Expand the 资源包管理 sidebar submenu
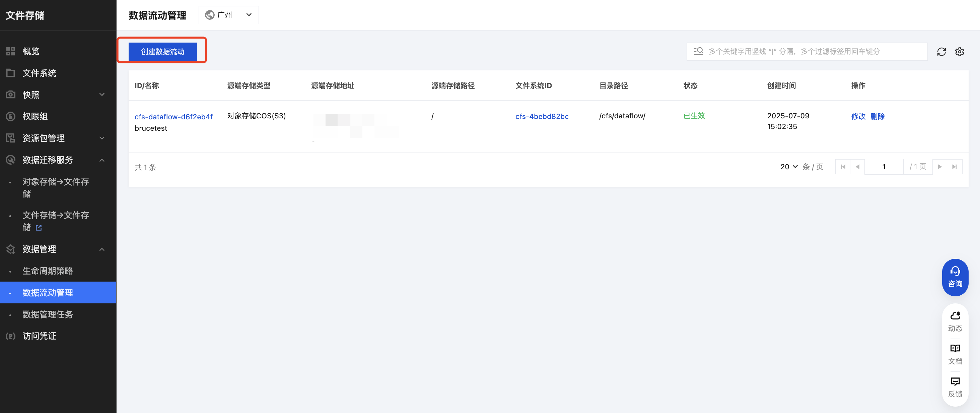The width and height of the screenshot is (980, 413). pyautogui.click(x=101, y=138)
